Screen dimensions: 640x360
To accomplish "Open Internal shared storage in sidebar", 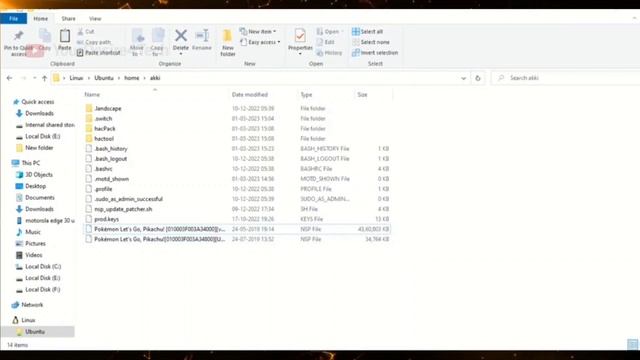I will click(x=46, y=125).
